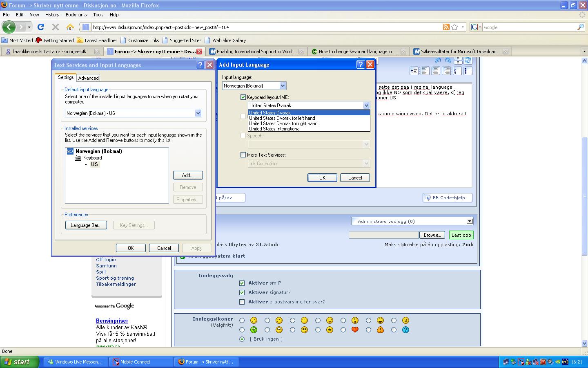Image resolution: width=588 pixels, height=368 pixels.
Task: Click the indent icon in editor toolbar
Action: [x=414, y=71]
